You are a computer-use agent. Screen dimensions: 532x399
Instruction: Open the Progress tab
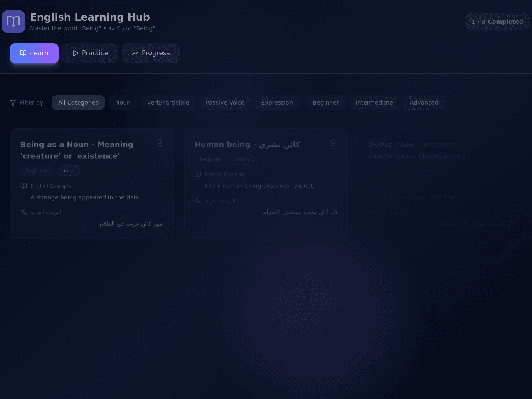coord(151,53)
